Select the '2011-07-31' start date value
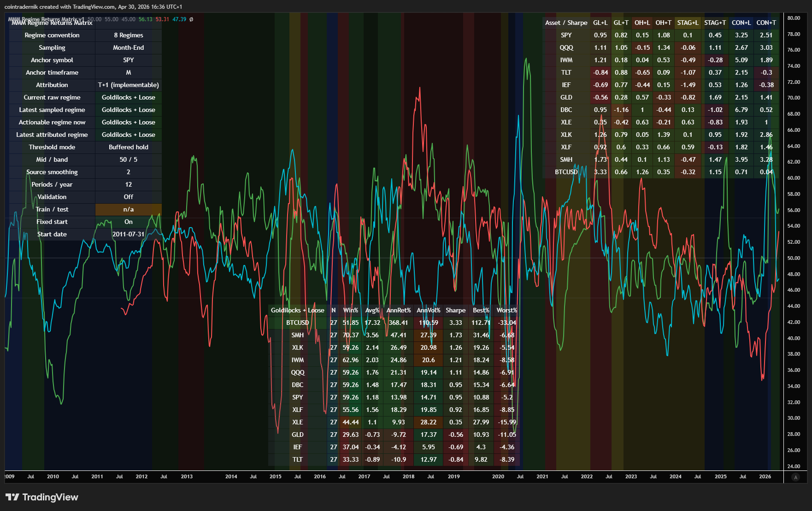 (x=129, y=235)
